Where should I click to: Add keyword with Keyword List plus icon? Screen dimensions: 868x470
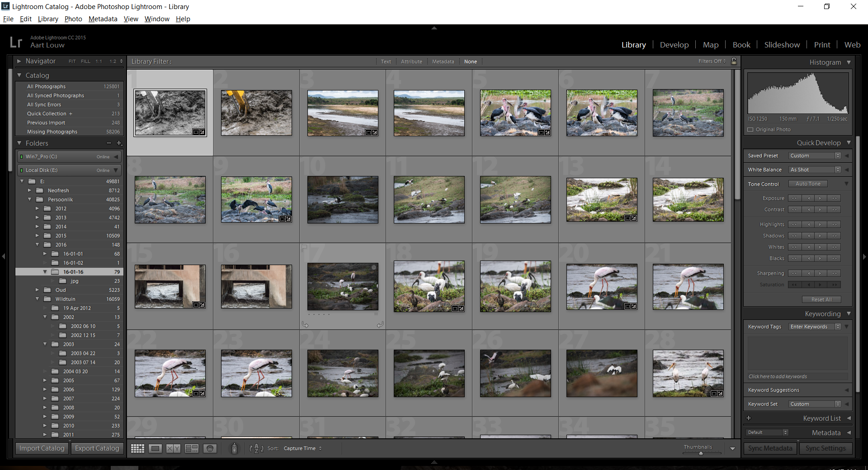[x=749, y=418]
